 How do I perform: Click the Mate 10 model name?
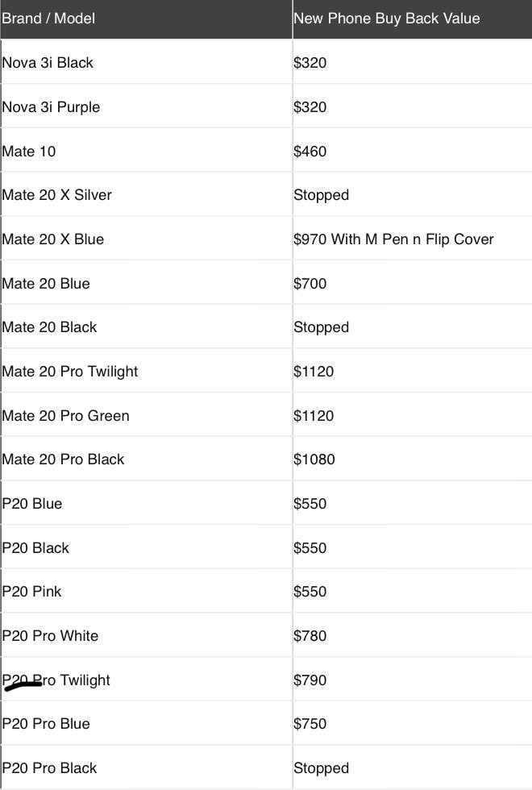pyautogui.click(x=29, y=152)
